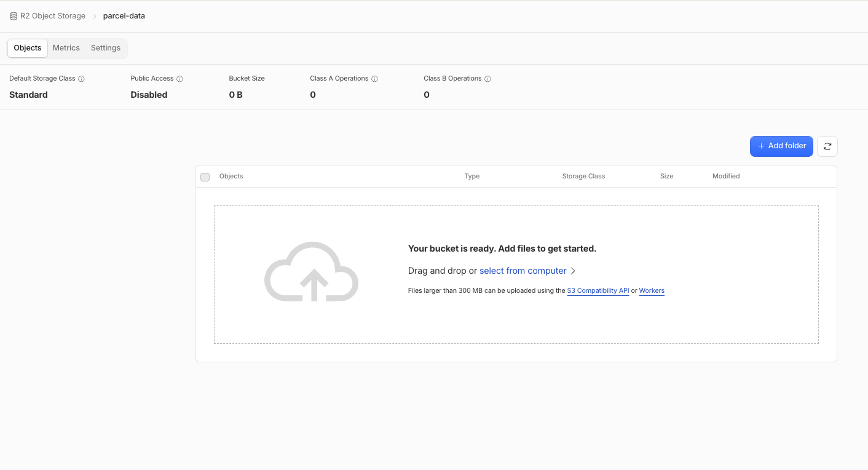The image size is (868, 470).
Task: Open the S3 Compatibility API link
Action: [x=598, y=291]
